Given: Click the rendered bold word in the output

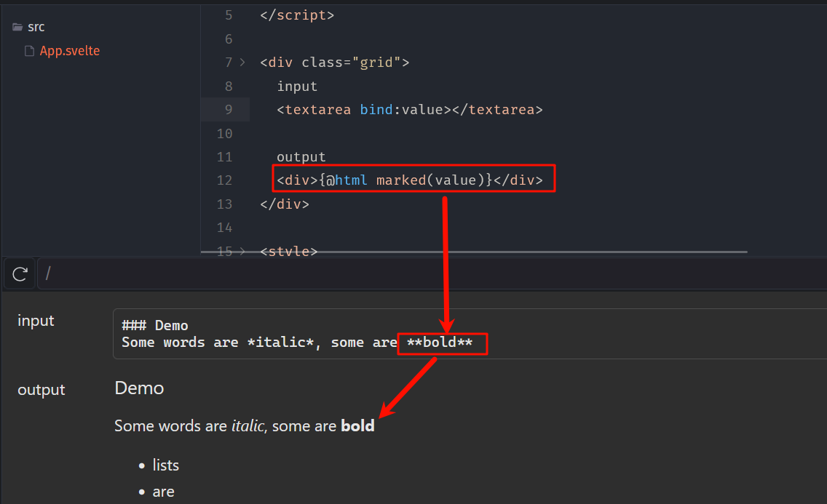Looking at the screenshot, I should [x=357, y=426].
